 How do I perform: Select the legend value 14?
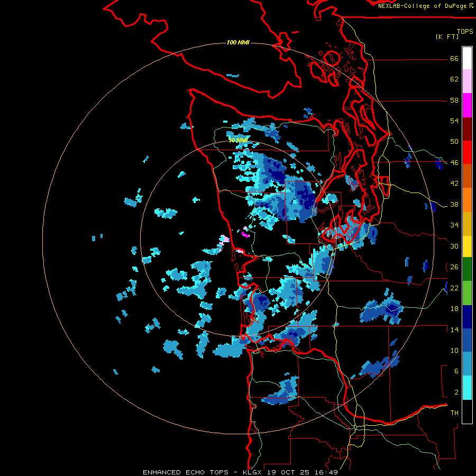[454, 329]
